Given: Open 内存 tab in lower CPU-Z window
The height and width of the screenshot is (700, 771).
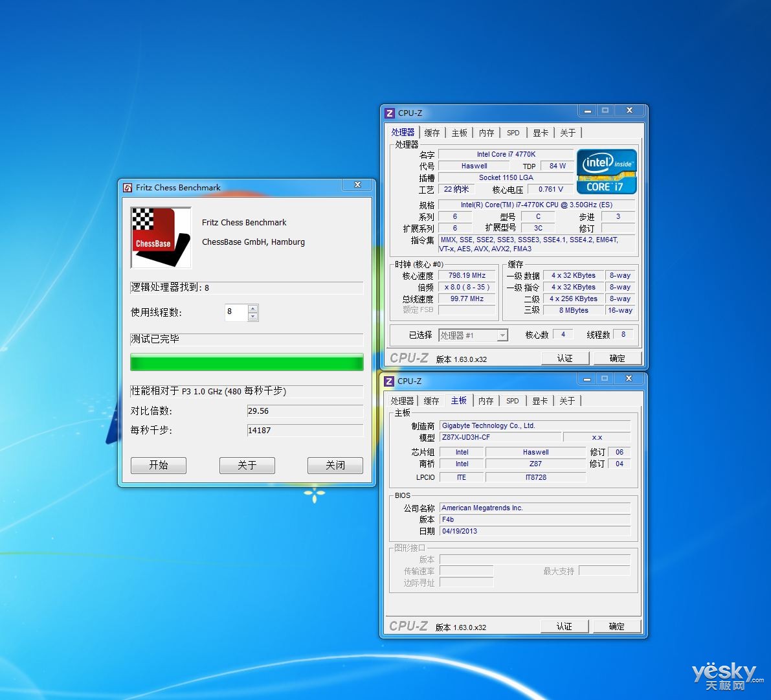Looking at the screenshot, I should (x=486, y=401).
